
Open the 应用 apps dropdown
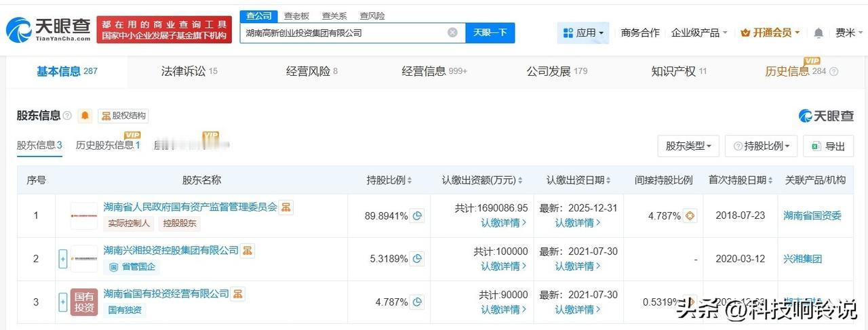[x=583, y=33]
